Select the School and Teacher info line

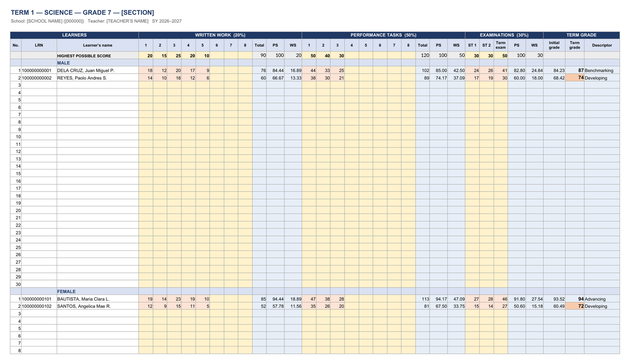(x=96, y=21)
